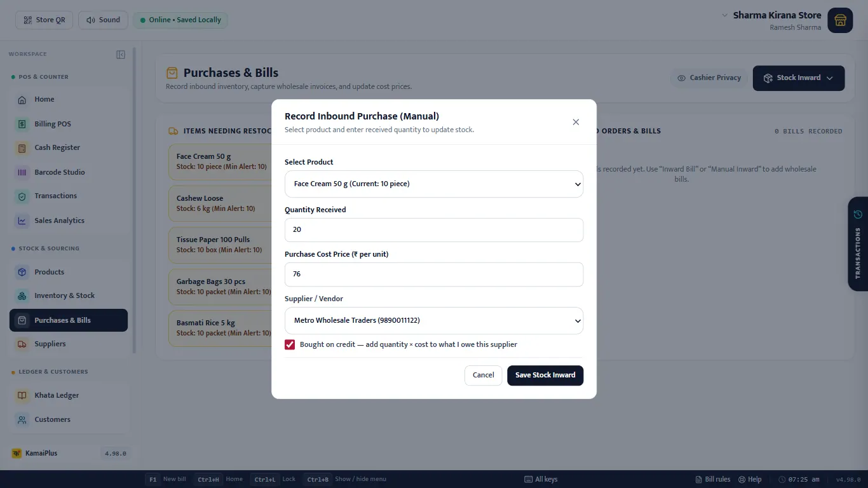Click the Cash Register icon
This screenshot has width=868, height=488.
pyautogui.click(x=22, y=147)
